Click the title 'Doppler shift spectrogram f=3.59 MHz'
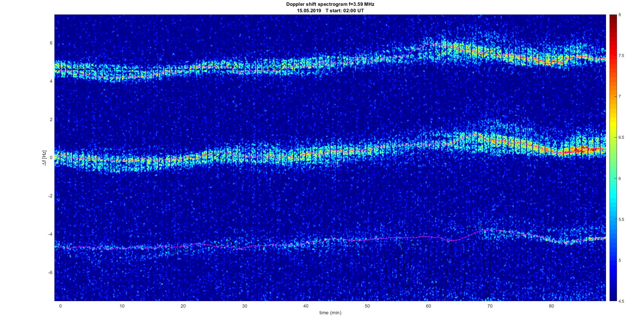 tap(330, 5)
